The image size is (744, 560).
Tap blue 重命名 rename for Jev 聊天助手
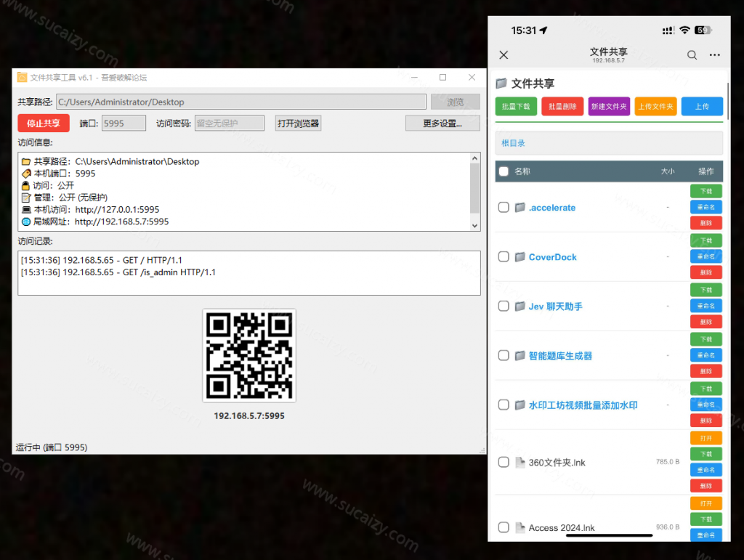tap(706, 306)
